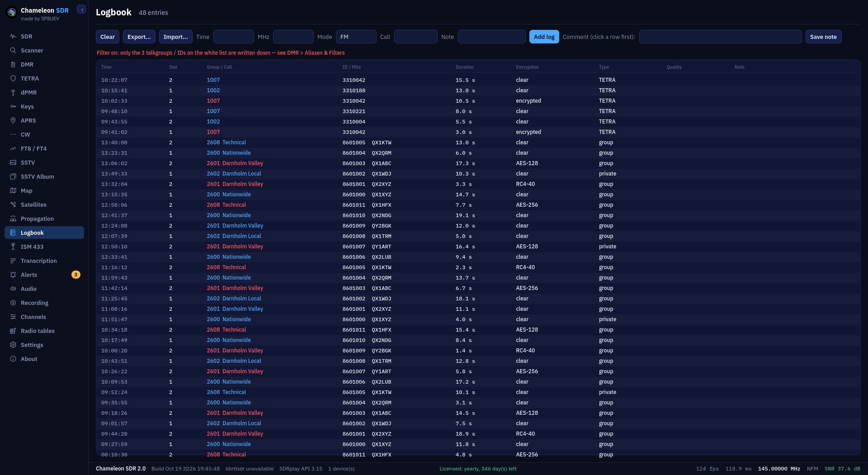Open the Radio tables section
The image size is (868, 475).
tap(44, 331)
